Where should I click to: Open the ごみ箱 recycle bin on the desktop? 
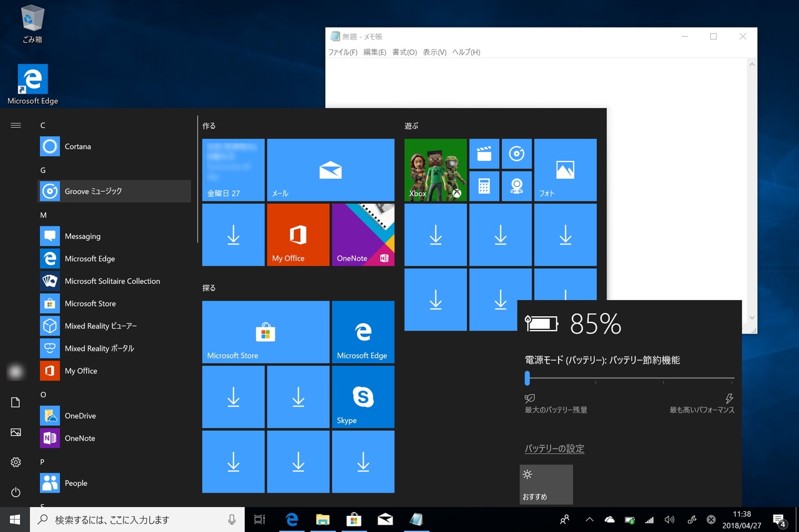[x=32, y=25]
